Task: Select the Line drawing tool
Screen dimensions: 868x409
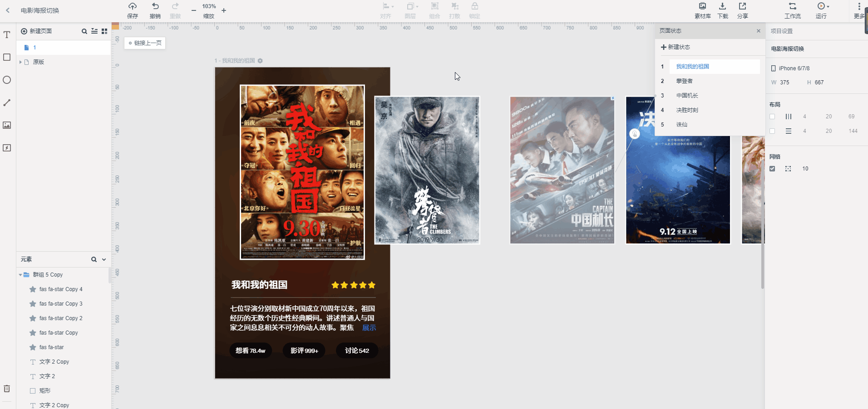Action: tap(7, 102)
